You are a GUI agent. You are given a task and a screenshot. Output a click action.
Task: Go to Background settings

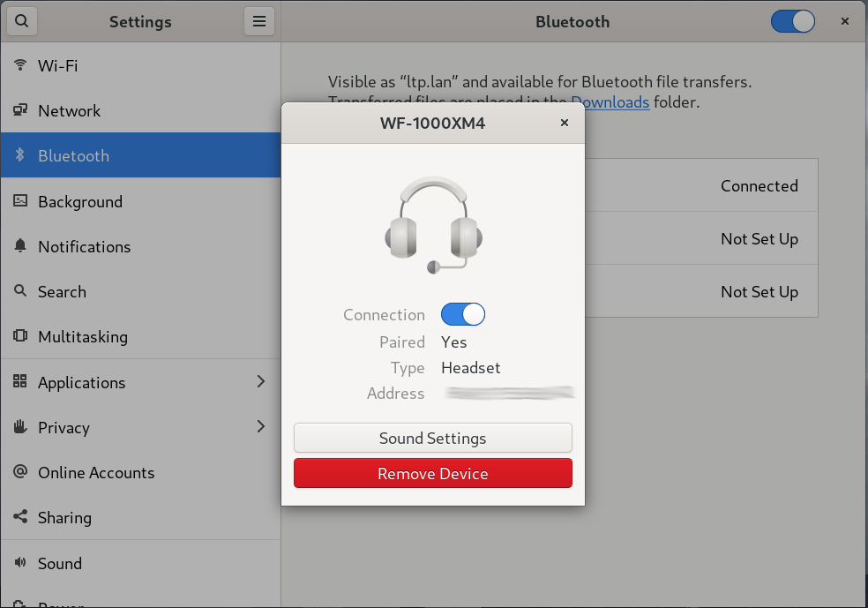(140, 201)
